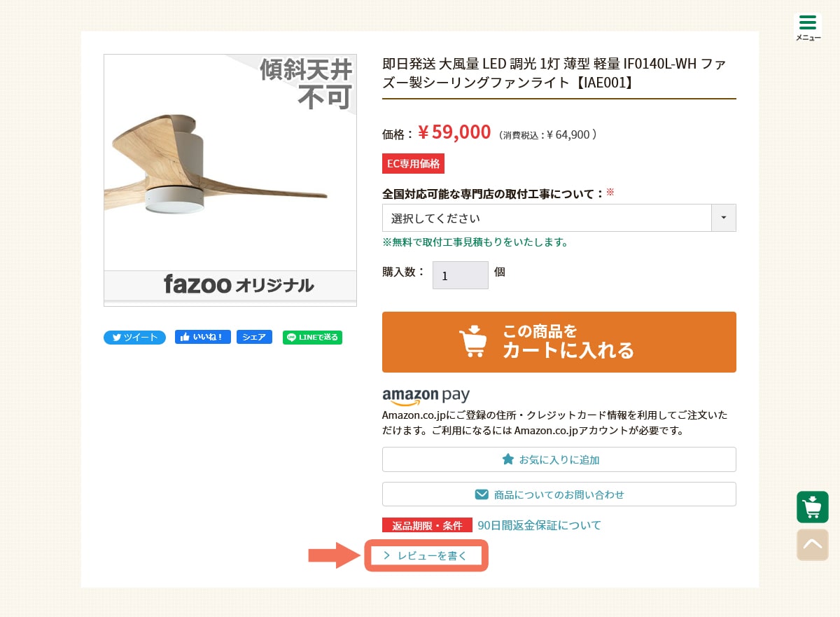Click お気に入りに追加 favorite button
The image size is (840, 617).
[x=559, y=459]
